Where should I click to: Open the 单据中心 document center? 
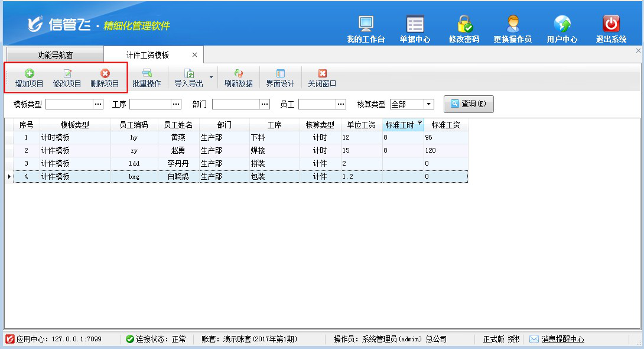415,24
